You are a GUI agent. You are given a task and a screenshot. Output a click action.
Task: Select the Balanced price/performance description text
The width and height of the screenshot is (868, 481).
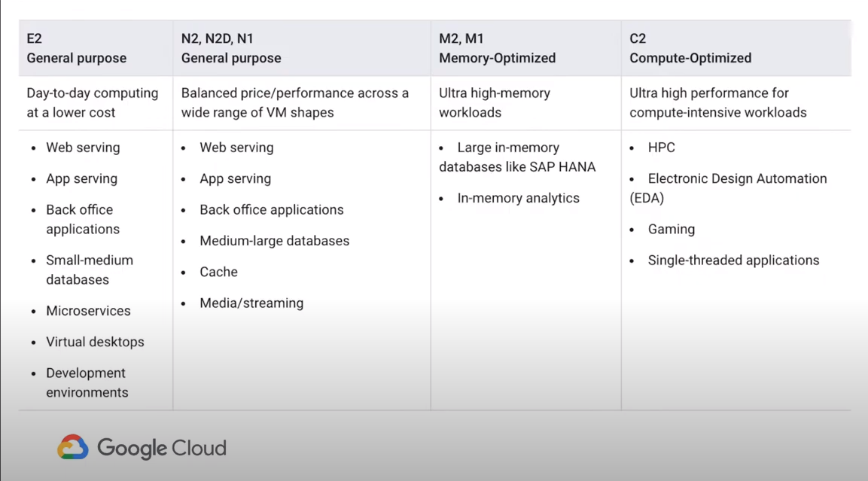click(x=295, y=102)
